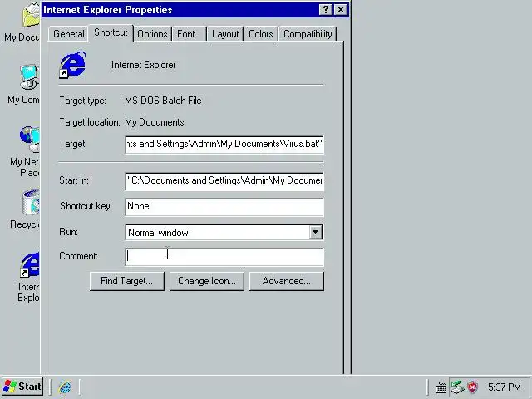Screen dimensions: 532x399
Task: Open the General tab
Action: [68, 34]
